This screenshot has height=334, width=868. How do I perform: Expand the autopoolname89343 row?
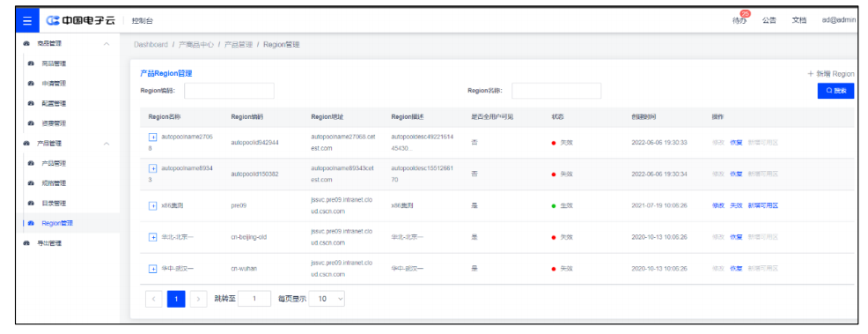point(153,167)
